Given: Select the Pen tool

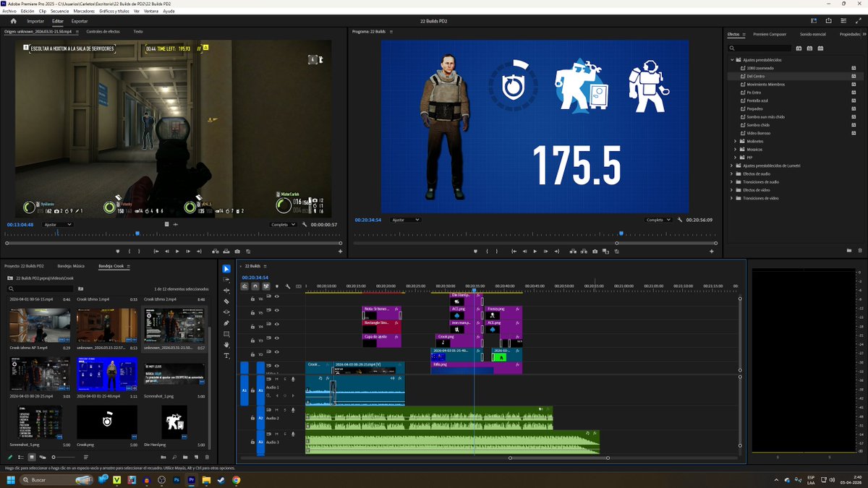Looking at the screenshot, I should pyautogui.click(x=226, y=323).
